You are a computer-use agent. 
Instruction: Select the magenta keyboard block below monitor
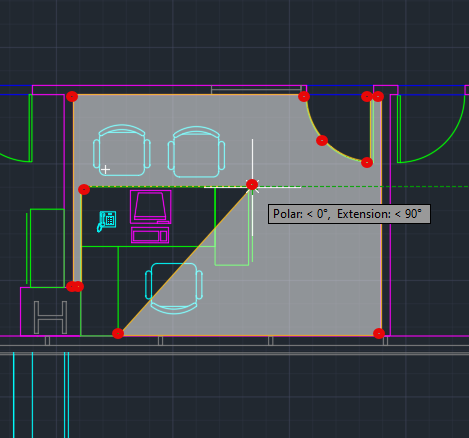[150, 235]
